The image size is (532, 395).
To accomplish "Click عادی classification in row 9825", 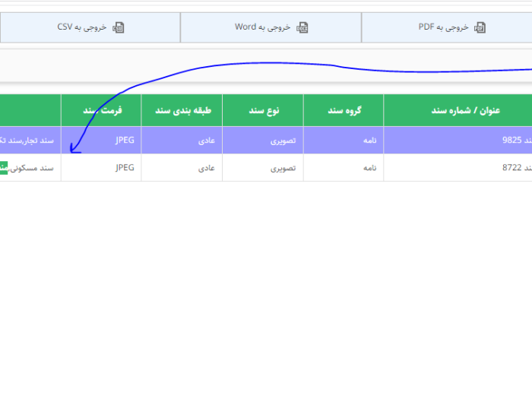I will click(x=206, y=140).
